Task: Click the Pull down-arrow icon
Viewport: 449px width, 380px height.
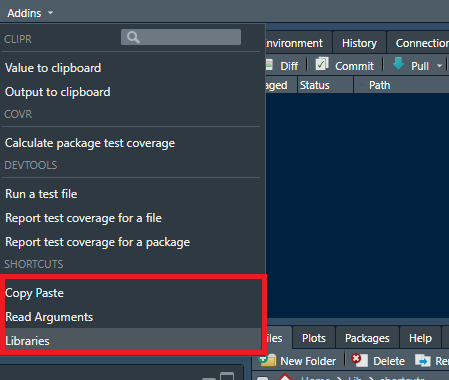Action: coord(398,63)
